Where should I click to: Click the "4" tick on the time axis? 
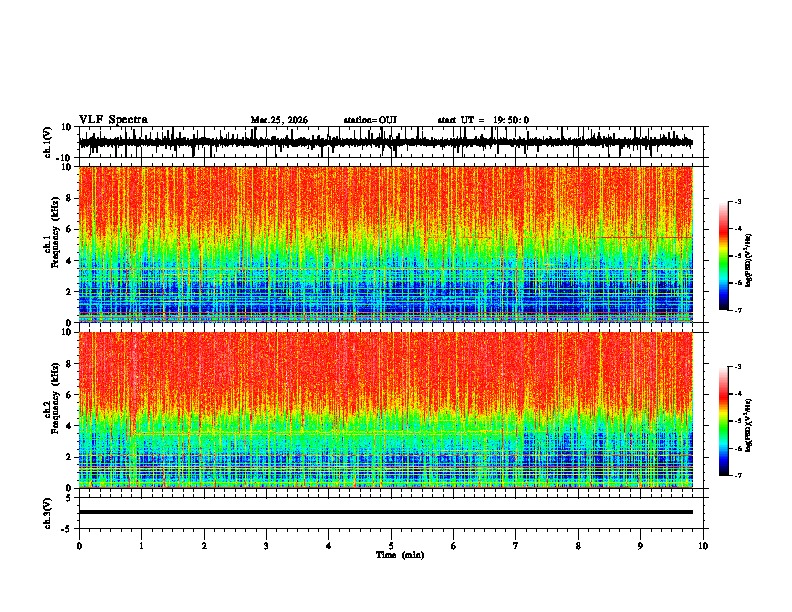328,546
